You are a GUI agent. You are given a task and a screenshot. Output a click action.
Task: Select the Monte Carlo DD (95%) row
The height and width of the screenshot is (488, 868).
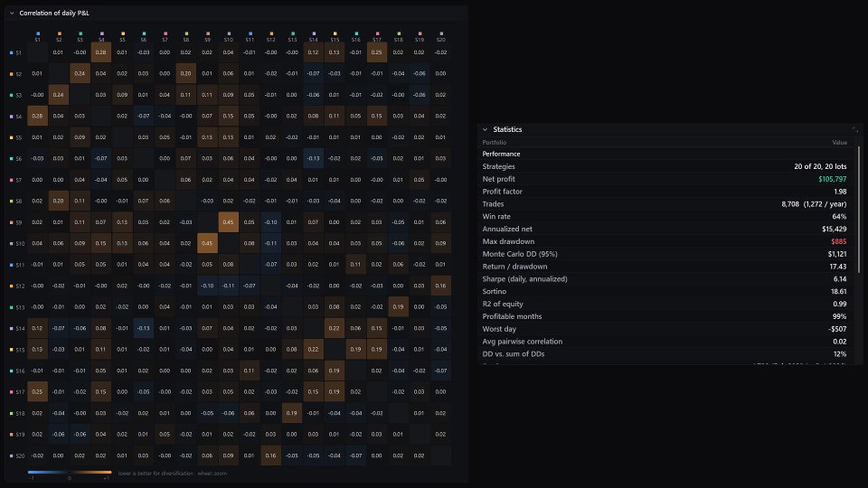(x=665, y=254)
